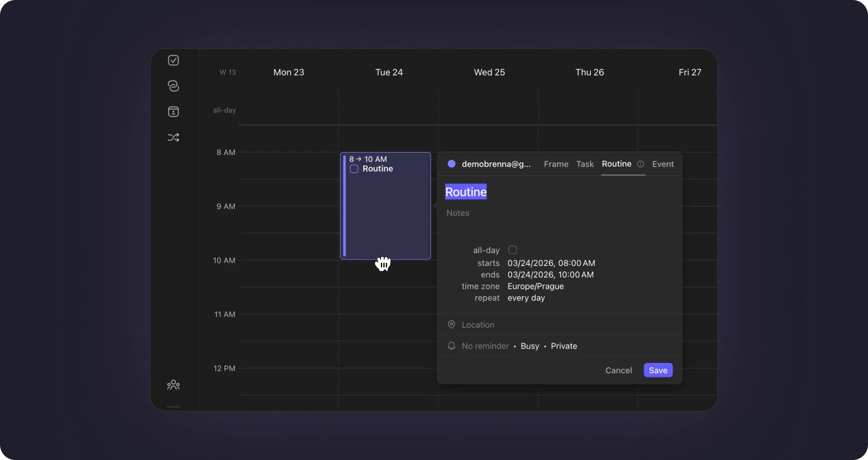
Task: Change the Private visibility setting
Action: pos(564,346)
